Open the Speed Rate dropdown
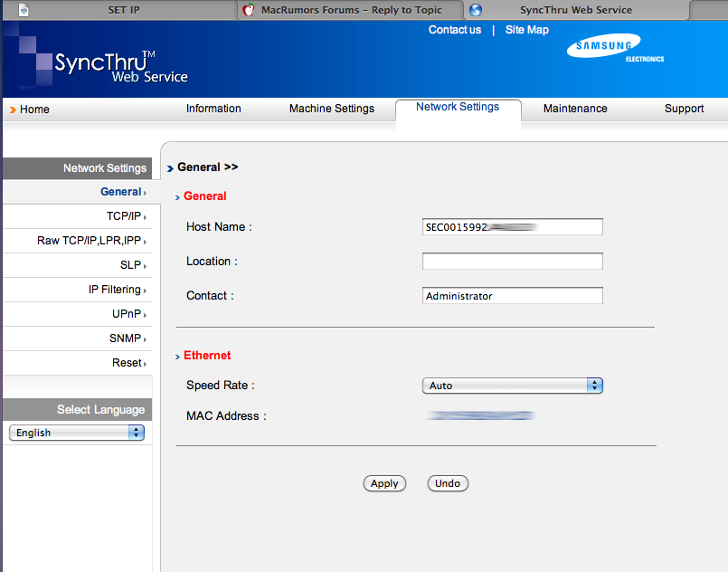This screenshot has width=728, height=572. click(x=512, y=386)
